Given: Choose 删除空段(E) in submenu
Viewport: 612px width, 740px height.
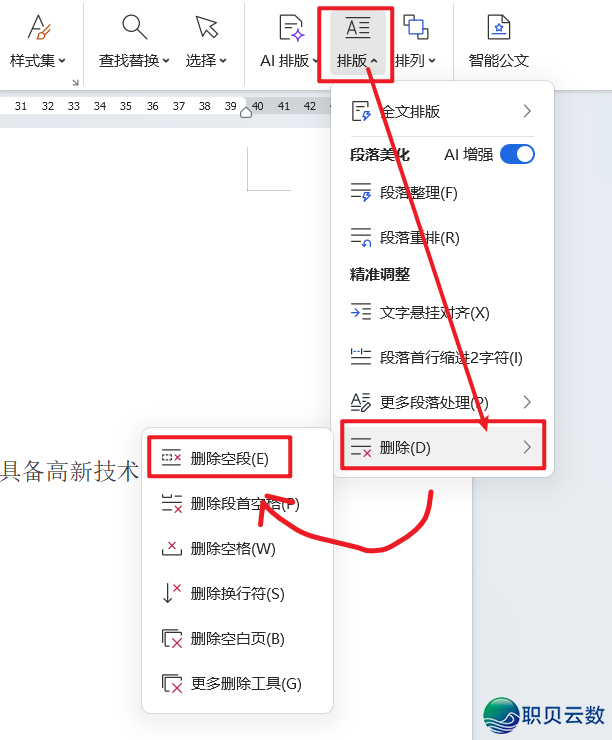Looking at the screenshot, I should click(x=237, y=458).
